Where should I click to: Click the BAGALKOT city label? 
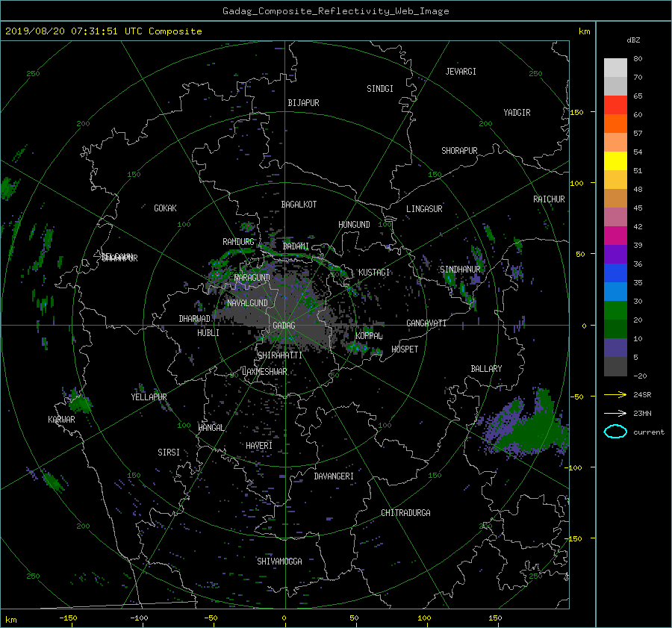(x=299, y=205)
